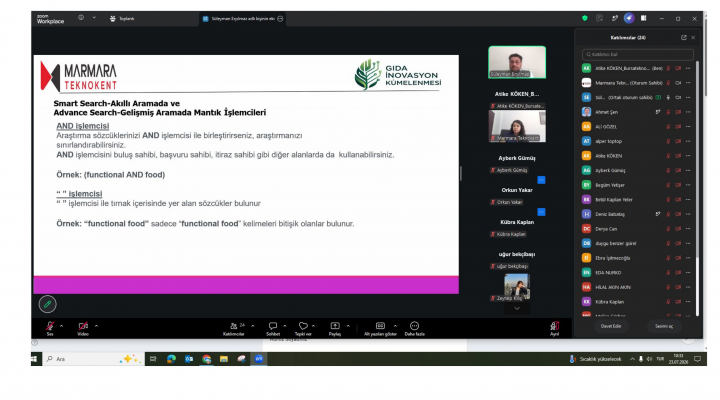Expand share options arrow next to Paylaş
Image resolution: width=720 pixels, height=400 pixels.
click(x=348, y=326)
